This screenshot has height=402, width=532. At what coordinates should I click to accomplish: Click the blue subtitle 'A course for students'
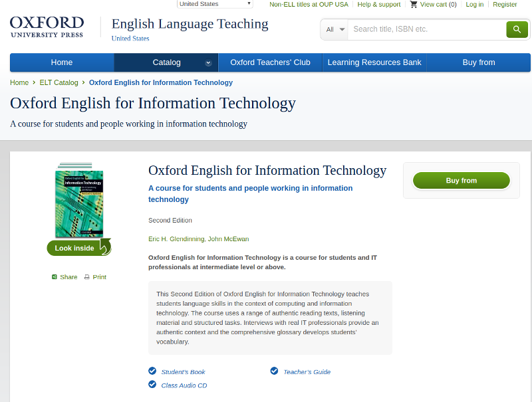251,193
